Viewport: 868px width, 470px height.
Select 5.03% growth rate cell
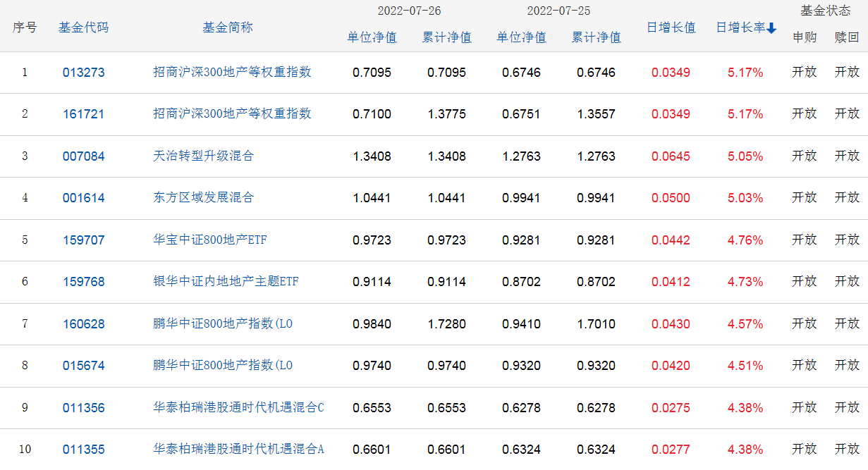[x=745, y=198]
